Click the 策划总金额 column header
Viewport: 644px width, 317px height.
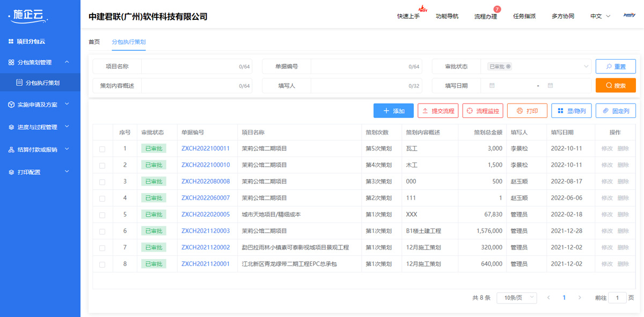point(488,132)
